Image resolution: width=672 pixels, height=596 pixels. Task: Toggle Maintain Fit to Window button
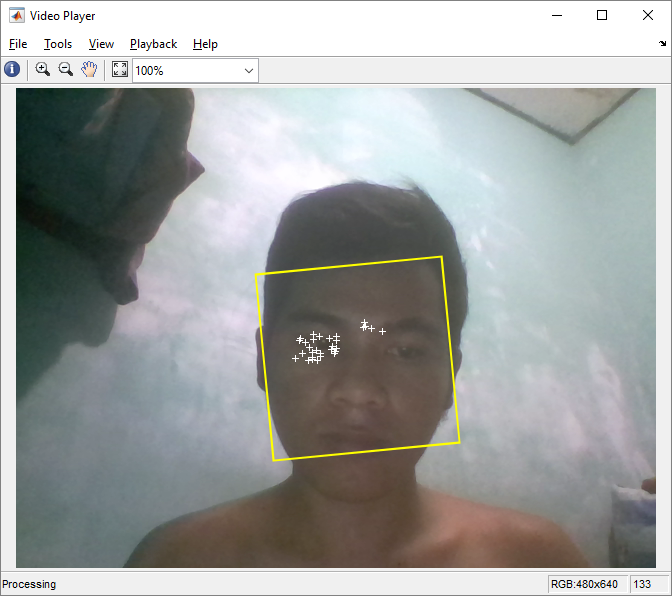tap(120, 70)
